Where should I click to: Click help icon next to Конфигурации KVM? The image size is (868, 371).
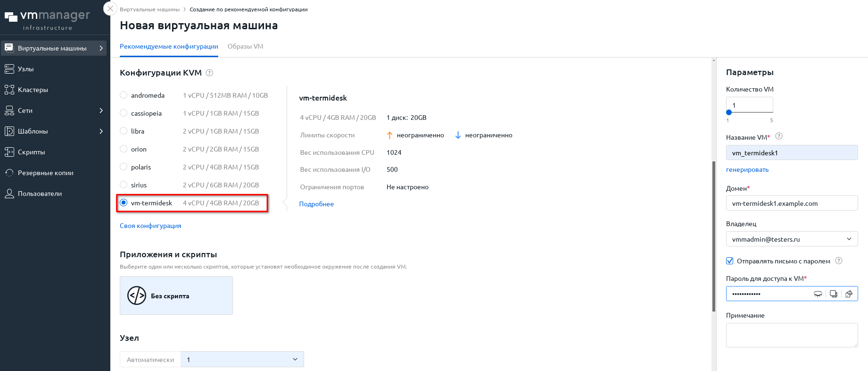click(x=210, y=73)
